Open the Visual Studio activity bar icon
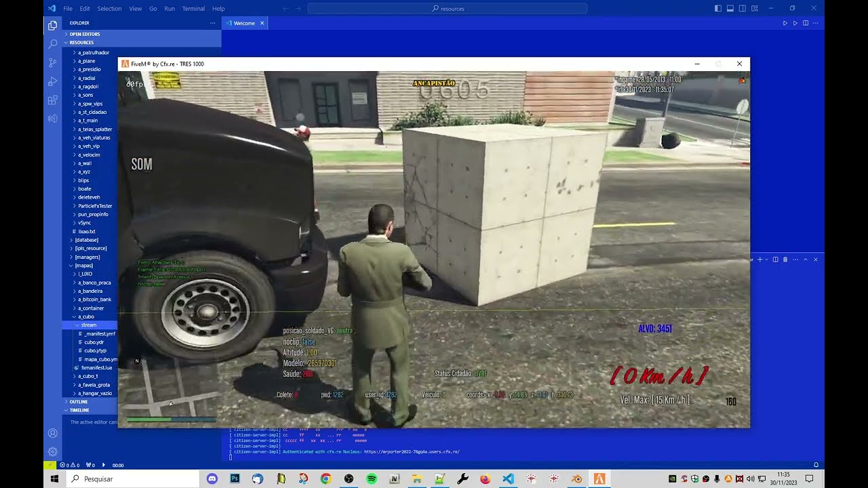 tap(53, 119)
